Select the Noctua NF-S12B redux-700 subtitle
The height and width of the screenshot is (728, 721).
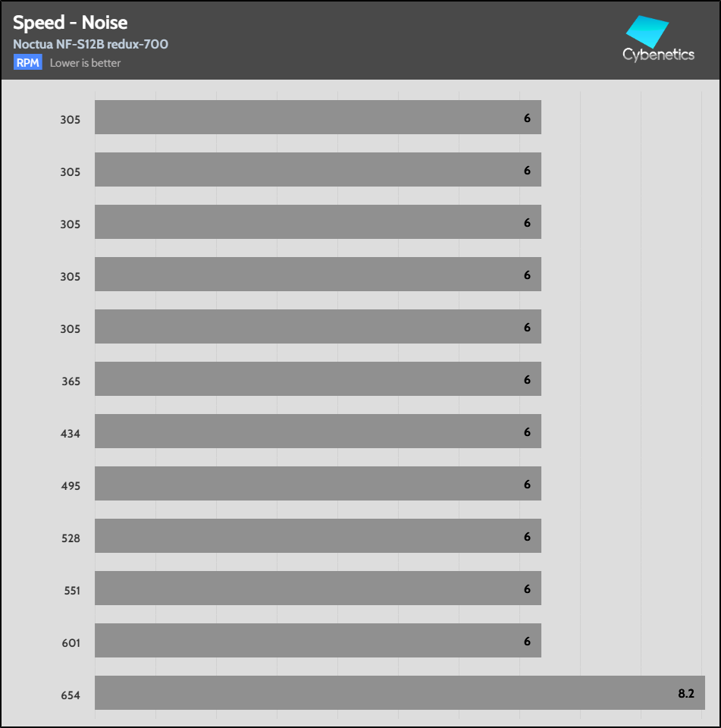pos(90,44)
